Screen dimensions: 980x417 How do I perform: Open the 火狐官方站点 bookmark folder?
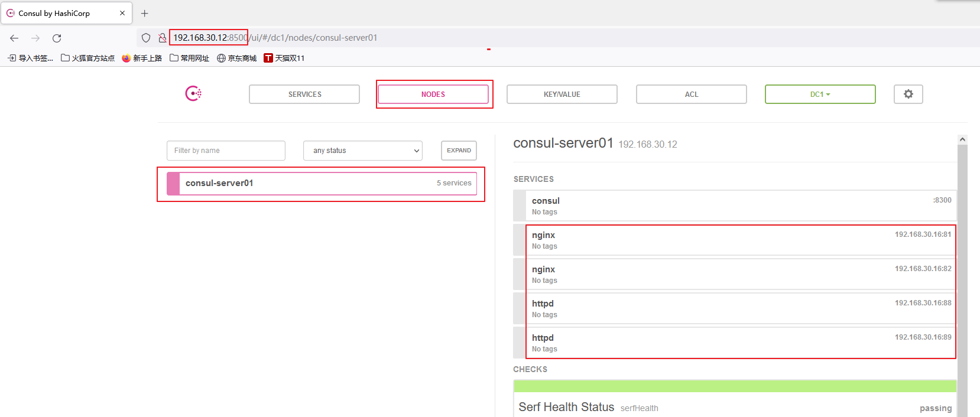point(87,58)
